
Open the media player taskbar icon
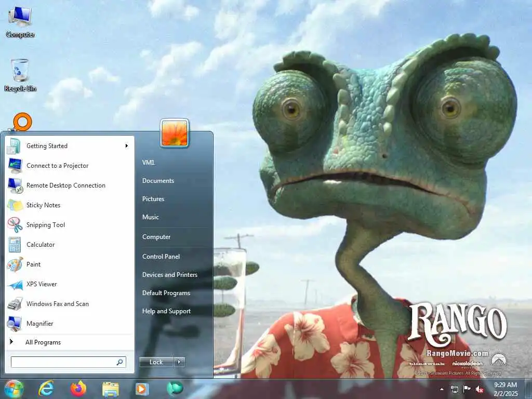(141, 389)
